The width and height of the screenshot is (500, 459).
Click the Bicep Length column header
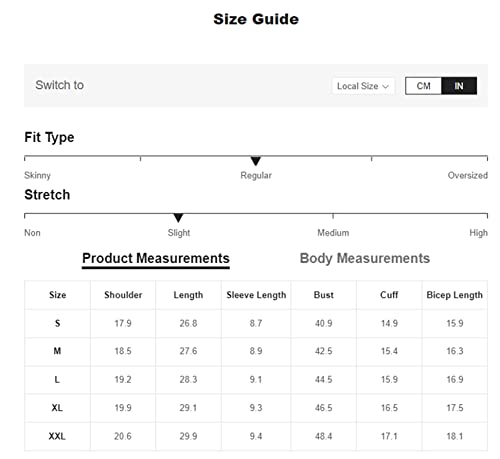click(454, 295)
